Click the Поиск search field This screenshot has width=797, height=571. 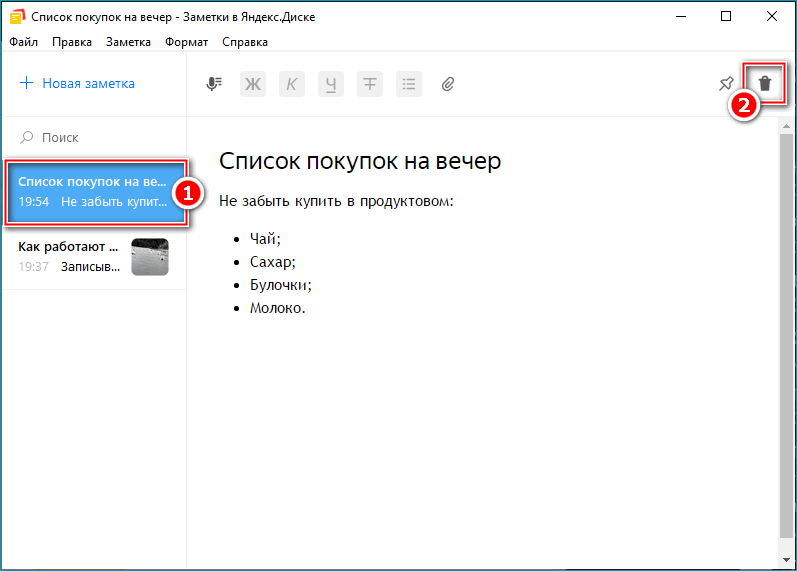pyautogui.click(x=94, y=137)
